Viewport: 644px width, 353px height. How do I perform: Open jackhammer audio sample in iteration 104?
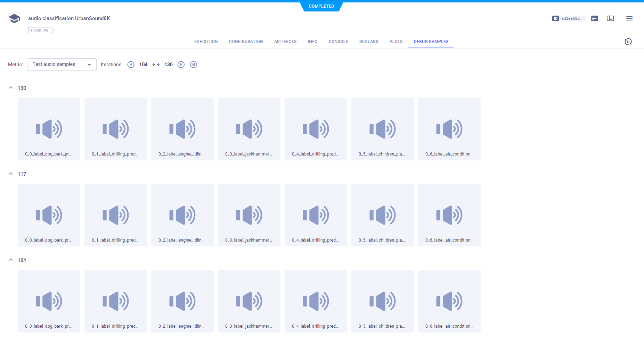(x=249, y=301)
